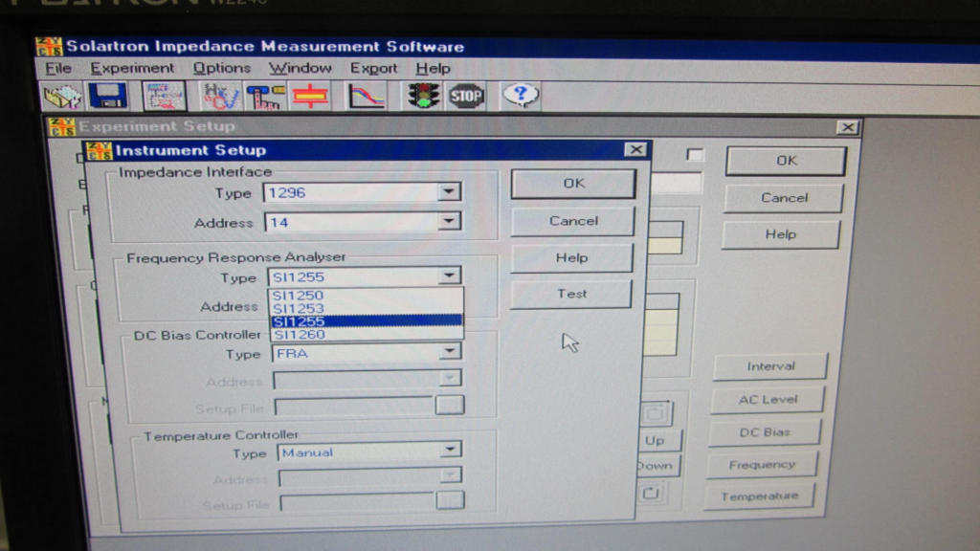Select SI1260 from the analyser list
980x551 pixels.
point(299,335)
